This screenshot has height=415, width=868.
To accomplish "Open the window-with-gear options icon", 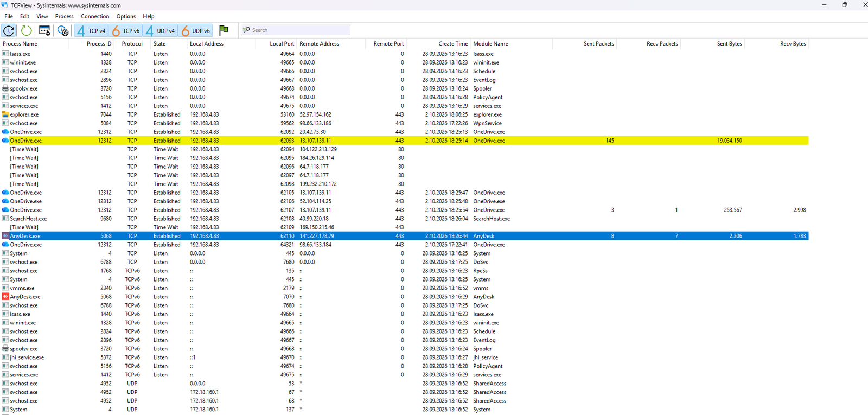I will [44, 31].
